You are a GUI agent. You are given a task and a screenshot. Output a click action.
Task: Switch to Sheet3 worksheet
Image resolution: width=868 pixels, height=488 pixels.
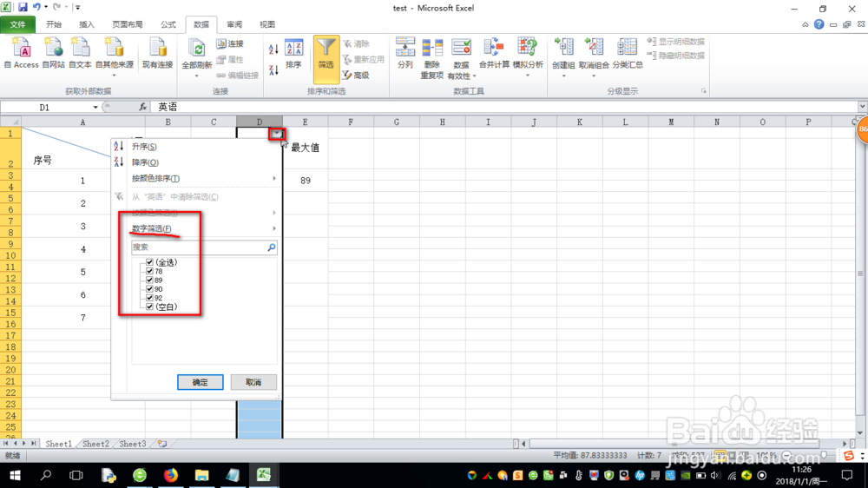132,444
